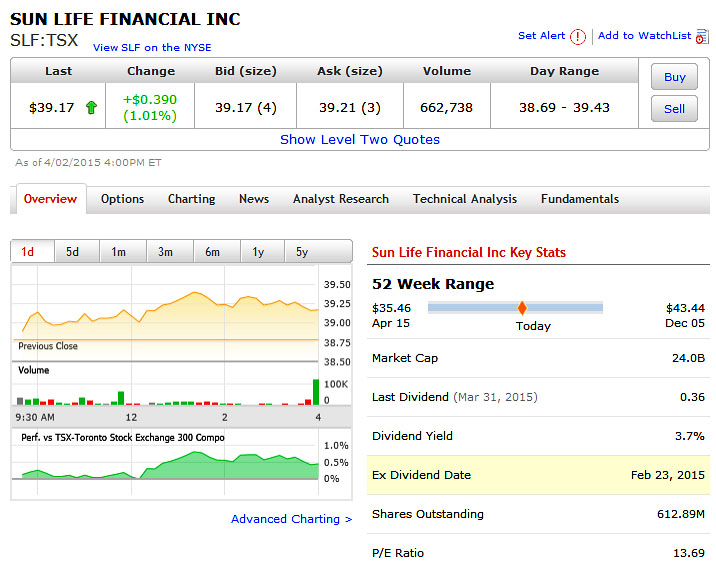Click the ask value 39.21 (3)

point(350,108)
